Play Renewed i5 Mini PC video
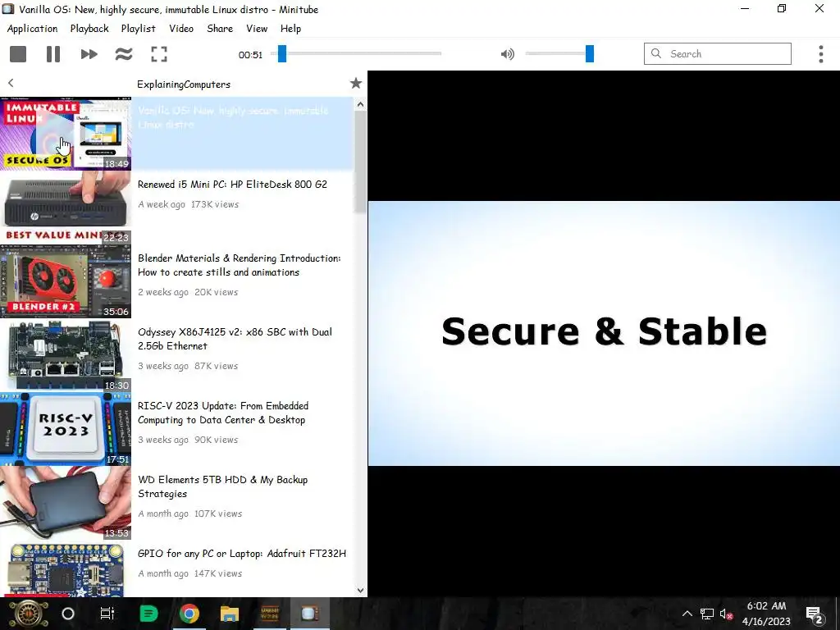The height and width of the screenshot is (630, 840). pos(232,185)
